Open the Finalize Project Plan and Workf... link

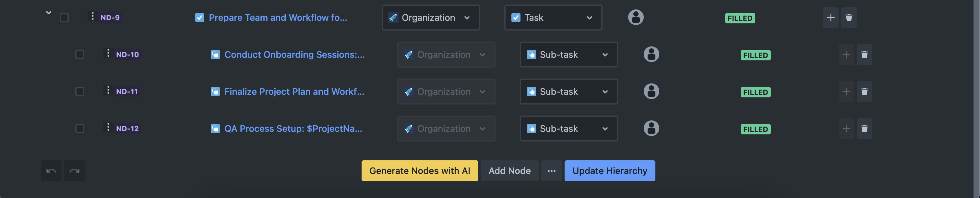(294, 92)
